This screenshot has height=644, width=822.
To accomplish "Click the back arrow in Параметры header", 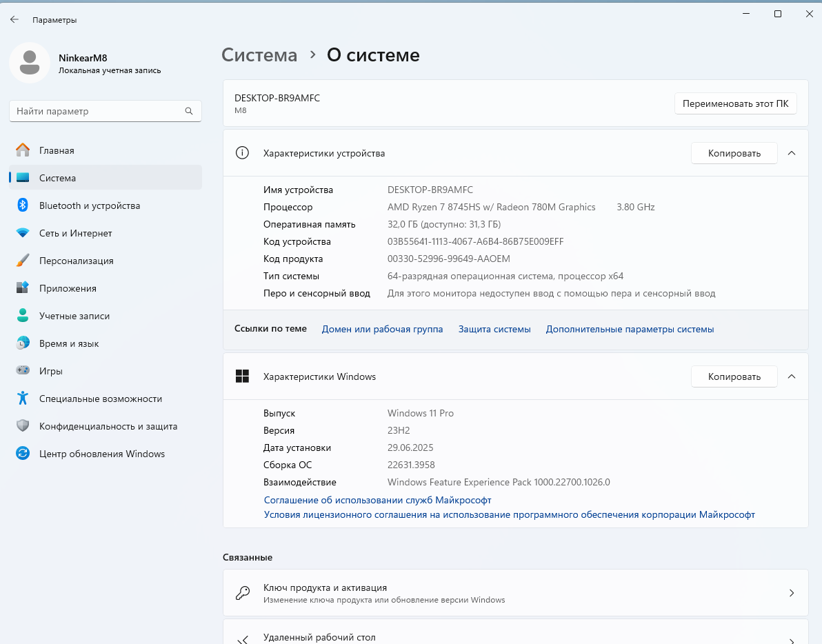I will click(14, 20).
